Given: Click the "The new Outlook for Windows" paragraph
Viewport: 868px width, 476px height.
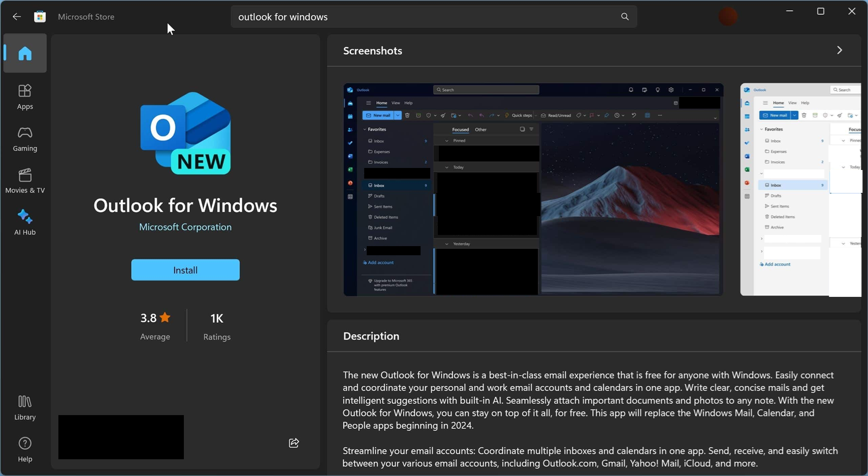Looking at the screenshot, I should click(589, 400).
